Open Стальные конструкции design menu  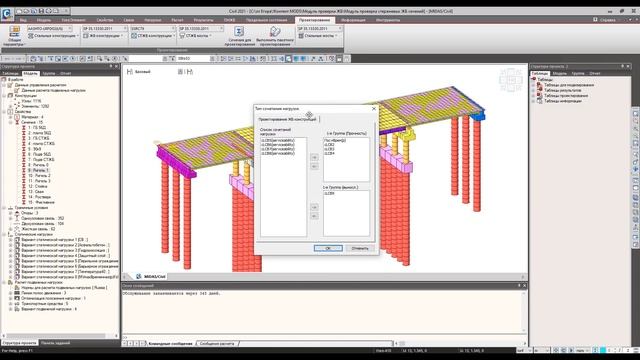click(x=53, y=36)
